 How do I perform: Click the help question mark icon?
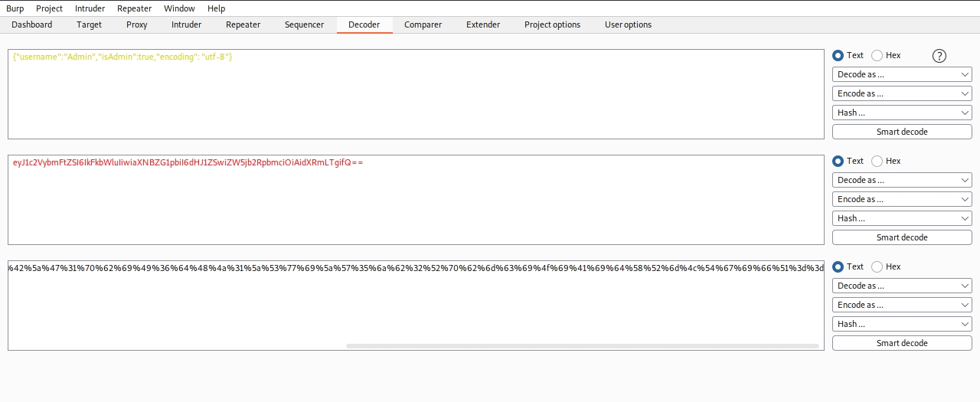pos(939,56)
